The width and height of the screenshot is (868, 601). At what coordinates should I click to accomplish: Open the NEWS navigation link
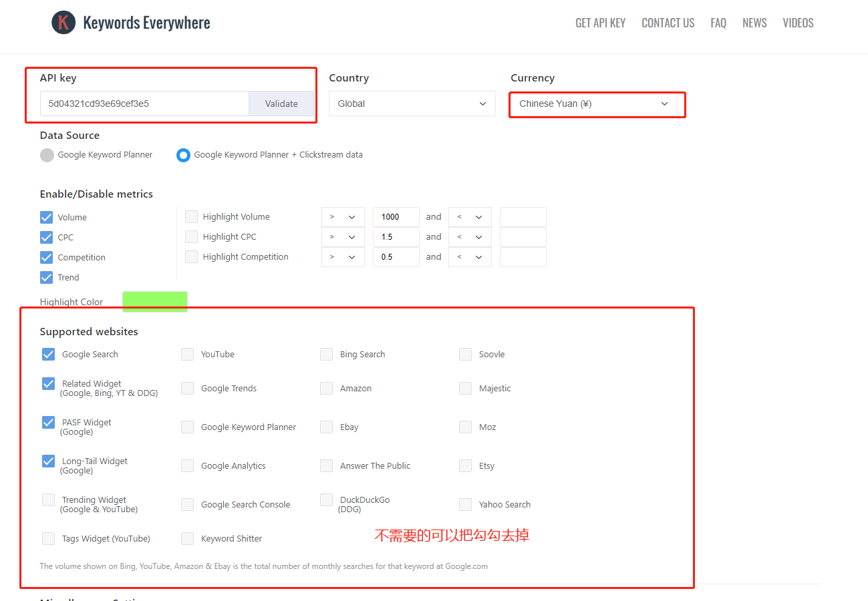click(754, 23)
